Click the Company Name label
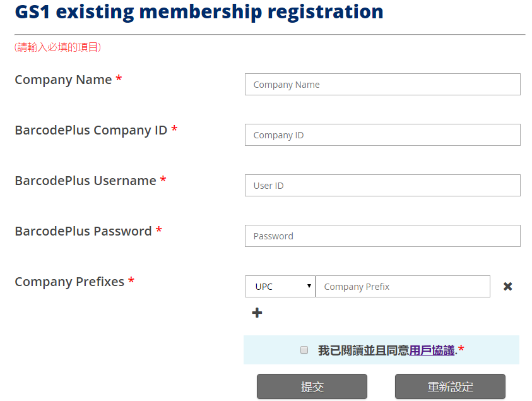This screenshot has width=532, height=401. [x=64, y=80]
